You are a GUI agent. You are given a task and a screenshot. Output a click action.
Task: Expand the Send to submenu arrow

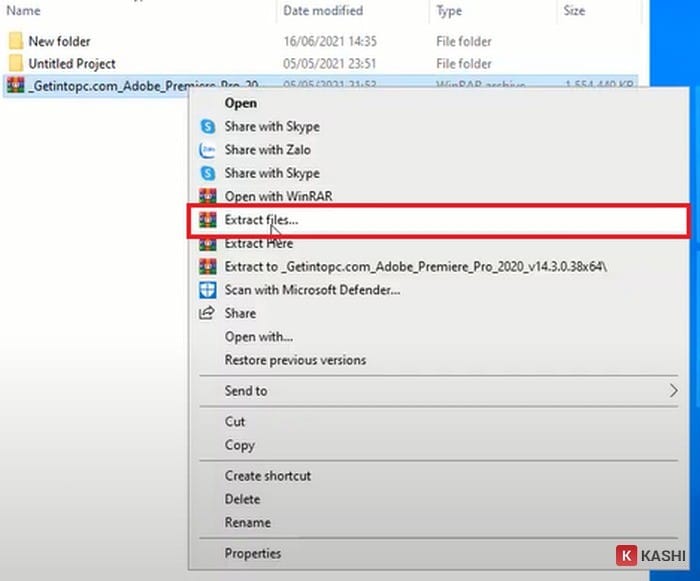(x=673, y=391)
